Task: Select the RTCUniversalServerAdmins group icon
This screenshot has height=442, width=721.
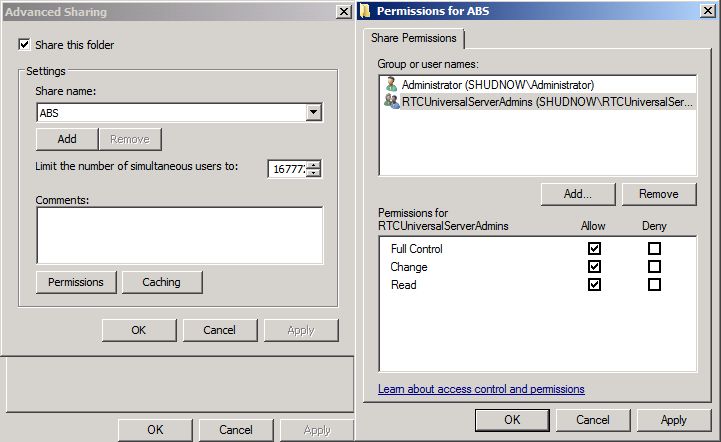Action: [x=391, y=101]
